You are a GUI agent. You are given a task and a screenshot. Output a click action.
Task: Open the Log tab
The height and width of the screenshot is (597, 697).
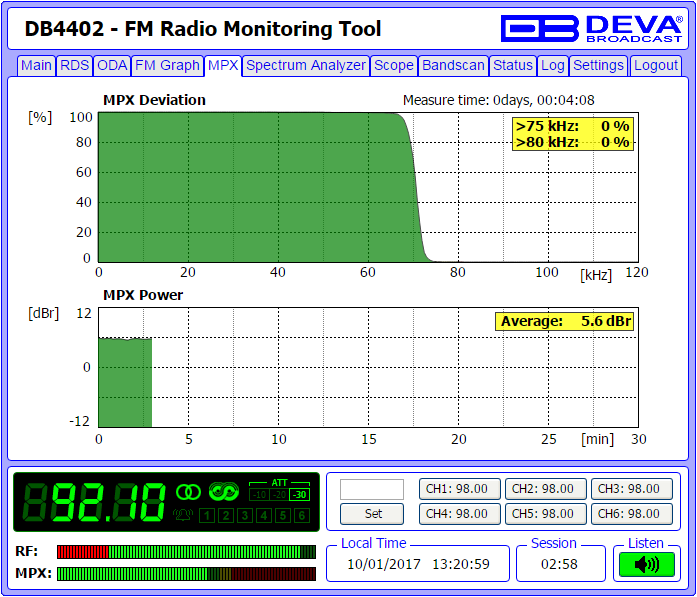[553, 66]
